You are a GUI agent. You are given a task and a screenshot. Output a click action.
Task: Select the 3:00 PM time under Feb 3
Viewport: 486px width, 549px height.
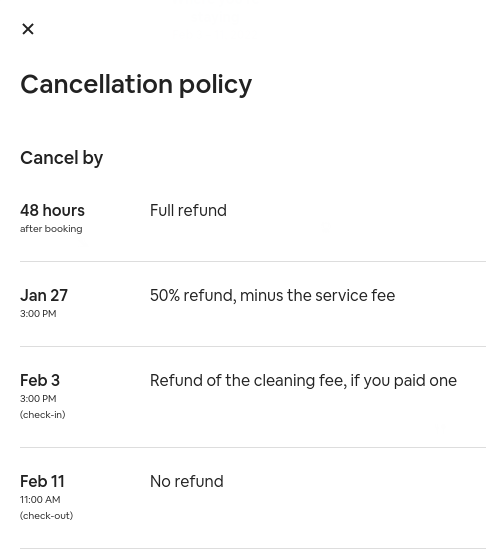click(x=38, y=398)
